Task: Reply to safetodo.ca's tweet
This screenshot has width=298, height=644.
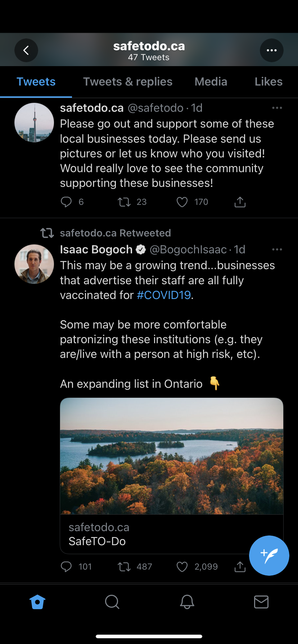Action: [x=66, y=202]
